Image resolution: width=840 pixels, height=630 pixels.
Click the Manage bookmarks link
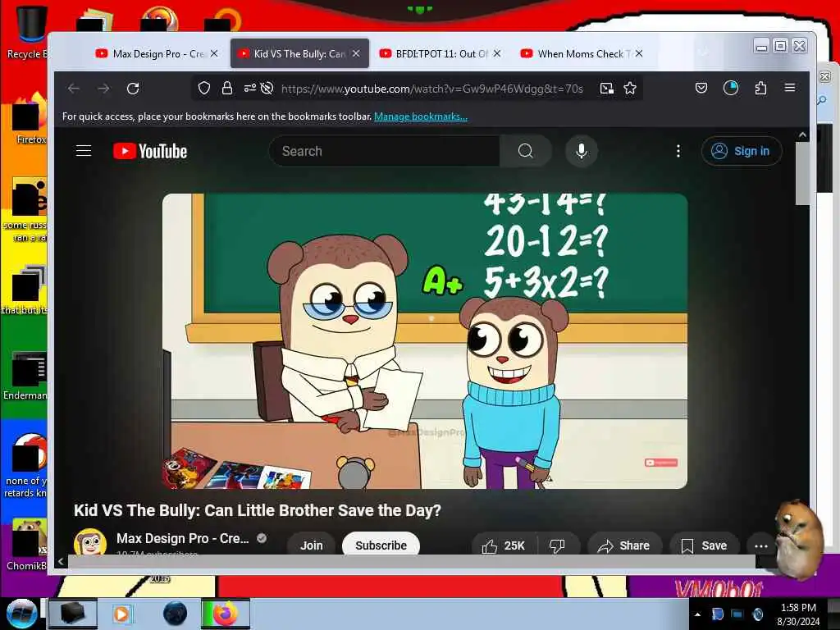pyautogui.click(x=421, y=116)
